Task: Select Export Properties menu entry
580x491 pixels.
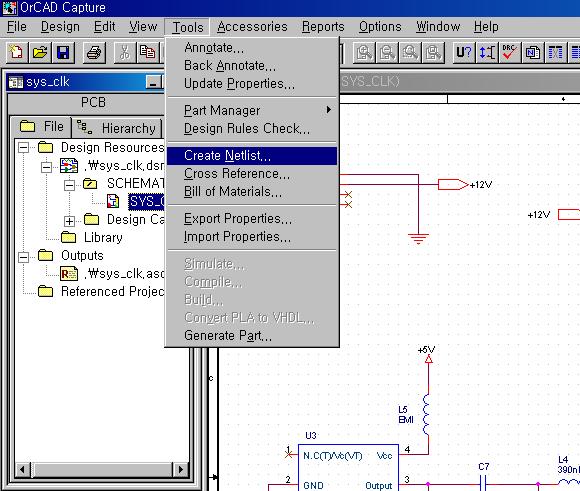Action: pos(252,219)
